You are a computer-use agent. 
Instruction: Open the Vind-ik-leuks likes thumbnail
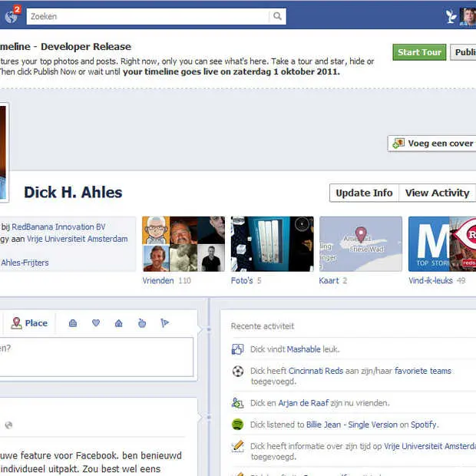click(442, 244)
